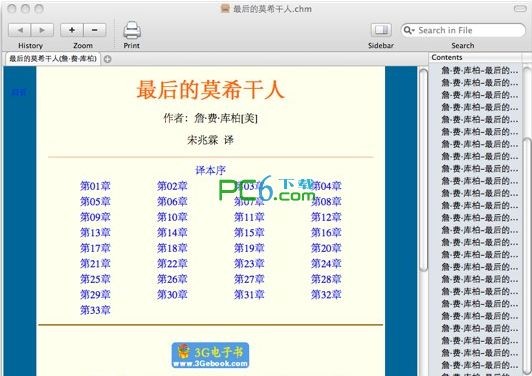532x376 pixels.
Task: Open chapter 第30章
Action: click(x=172, y=295)
